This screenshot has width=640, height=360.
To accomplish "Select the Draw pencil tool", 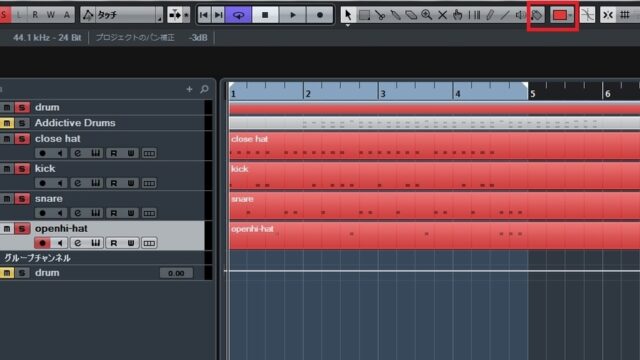I will (489, 15).
